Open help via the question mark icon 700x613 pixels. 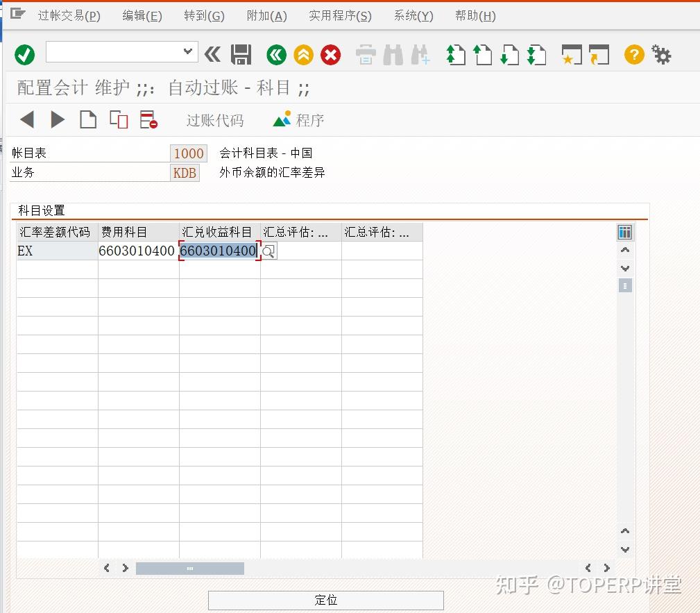633,54
